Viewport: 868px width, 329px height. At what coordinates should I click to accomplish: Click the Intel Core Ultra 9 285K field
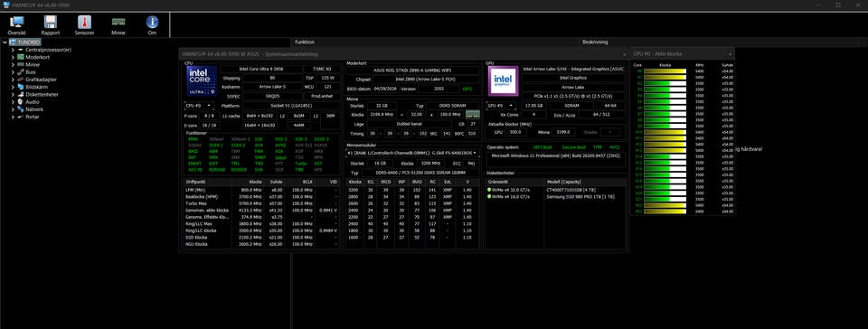261,70
